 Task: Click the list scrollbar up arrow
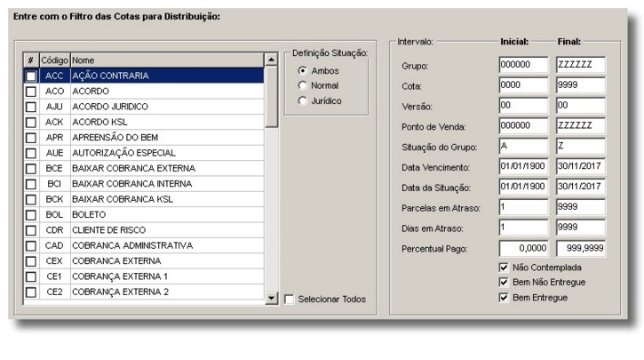click(x=271, y=60)
